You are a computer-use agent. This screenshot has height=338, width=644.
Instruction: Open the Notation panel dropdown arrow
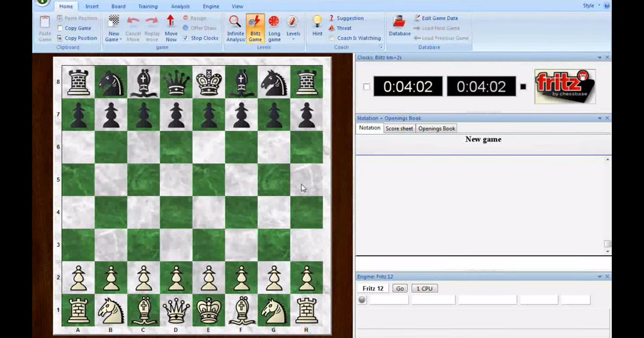[599, 117]
